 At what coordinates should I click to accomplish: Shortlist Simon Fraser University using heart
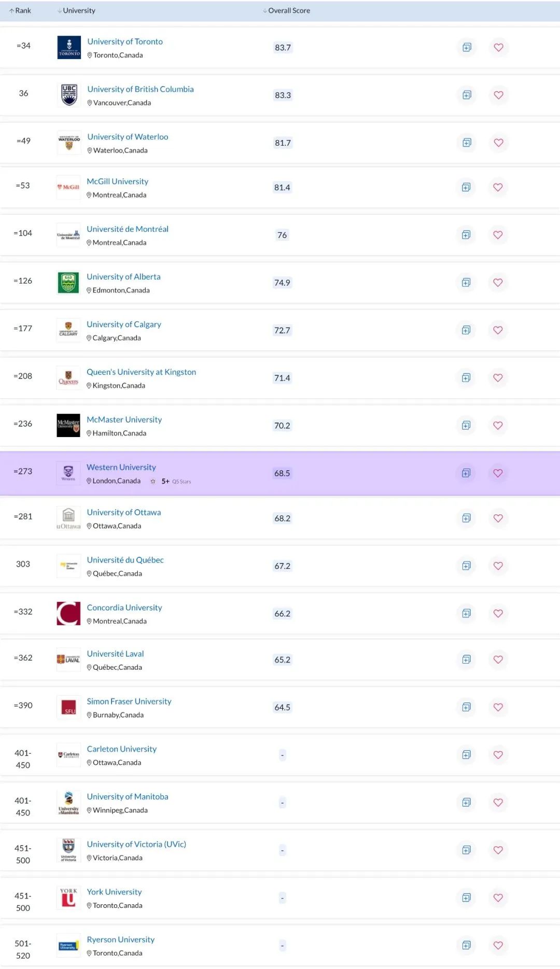498,707
